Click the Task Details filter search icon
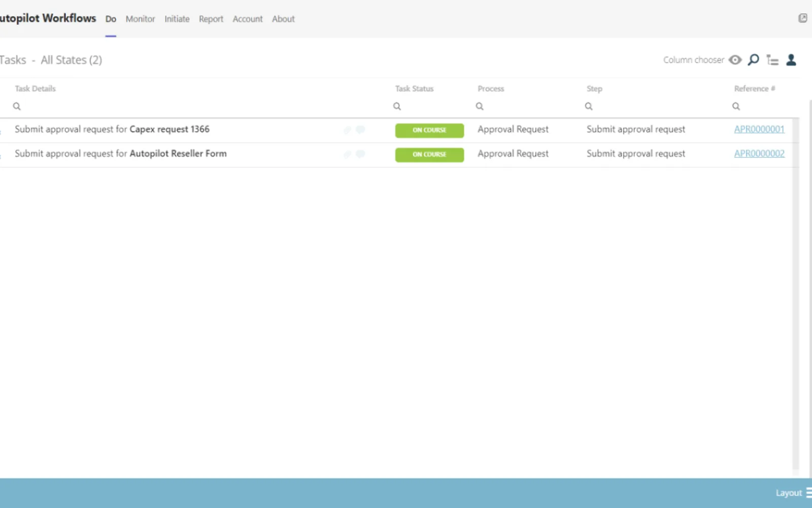Image resolution: width=812 pixels, height=508 pixels. (17, 106)
